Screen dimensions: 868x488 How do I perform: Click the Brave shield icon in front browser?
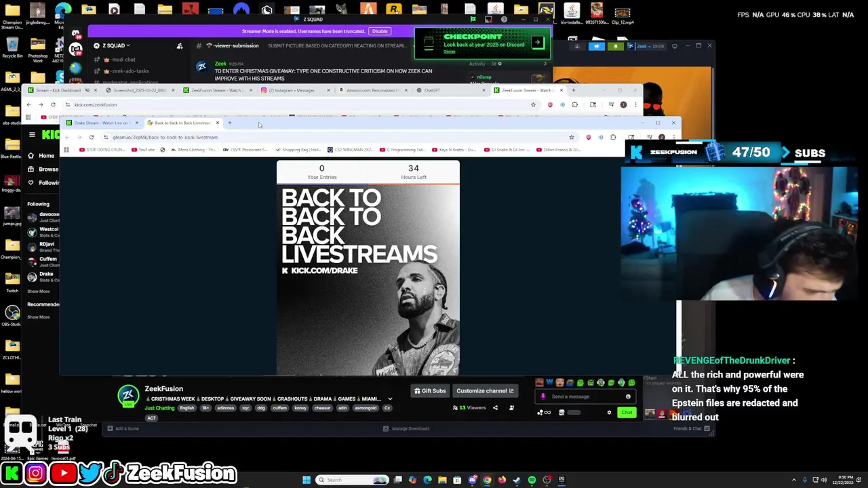[588, 137]
